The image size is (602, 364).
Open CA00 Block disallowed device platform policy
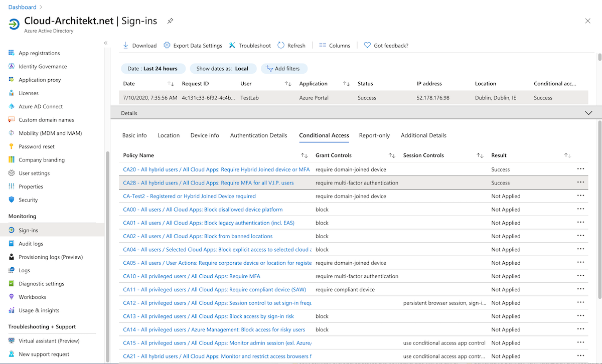[203, 210]
